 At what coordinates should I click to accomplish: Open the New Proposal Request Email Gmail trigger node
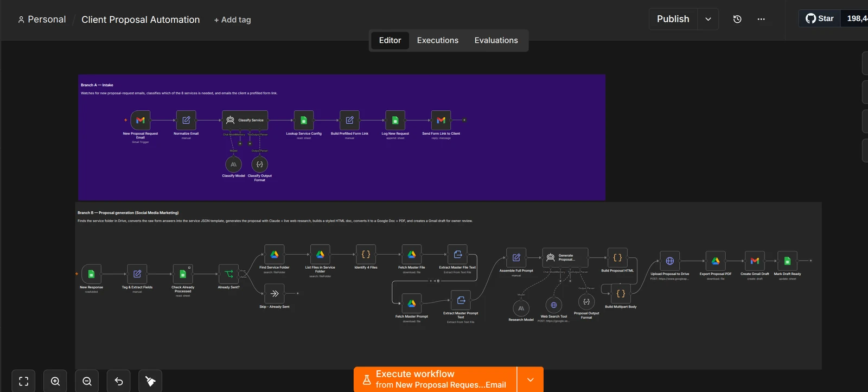[x=141, y=120]
